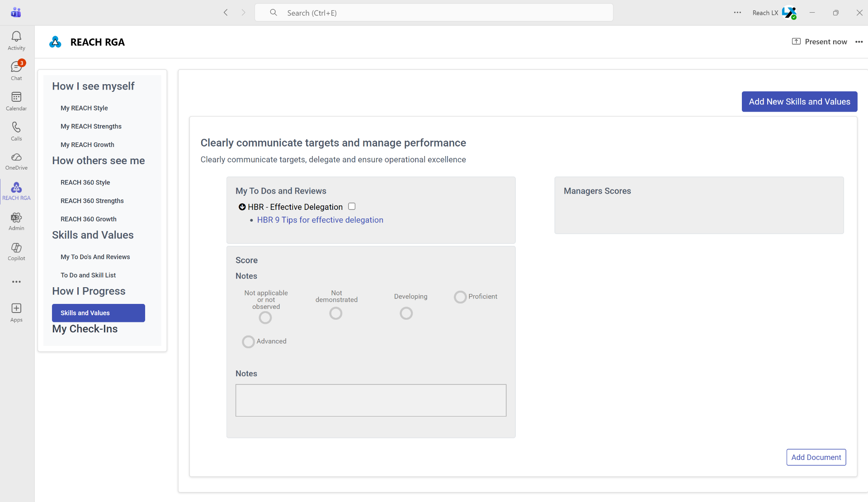The image size is (868, 502).
Task: Check the HBR - Effective Delegation checkbox
Action: pos(352,206)
